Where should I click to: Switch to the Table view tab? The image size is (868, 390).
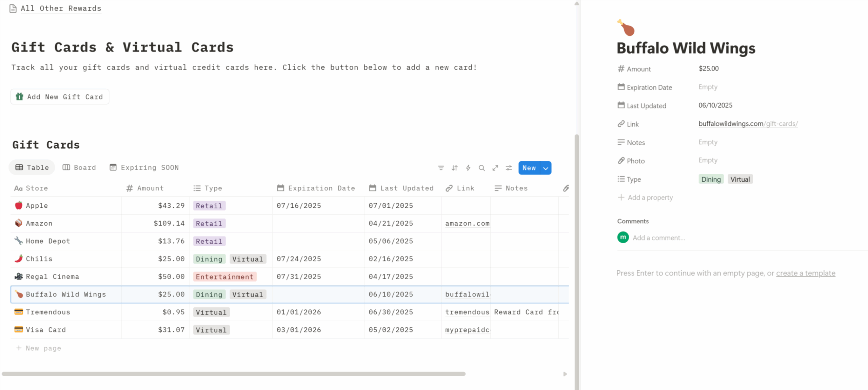coord(32,167)
